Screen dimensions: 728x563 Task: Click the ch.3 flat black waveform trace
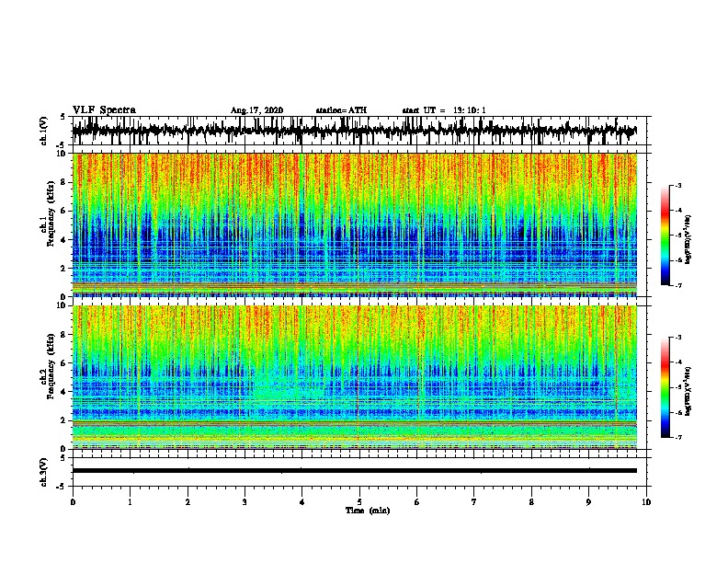click(x=355, y=471)
